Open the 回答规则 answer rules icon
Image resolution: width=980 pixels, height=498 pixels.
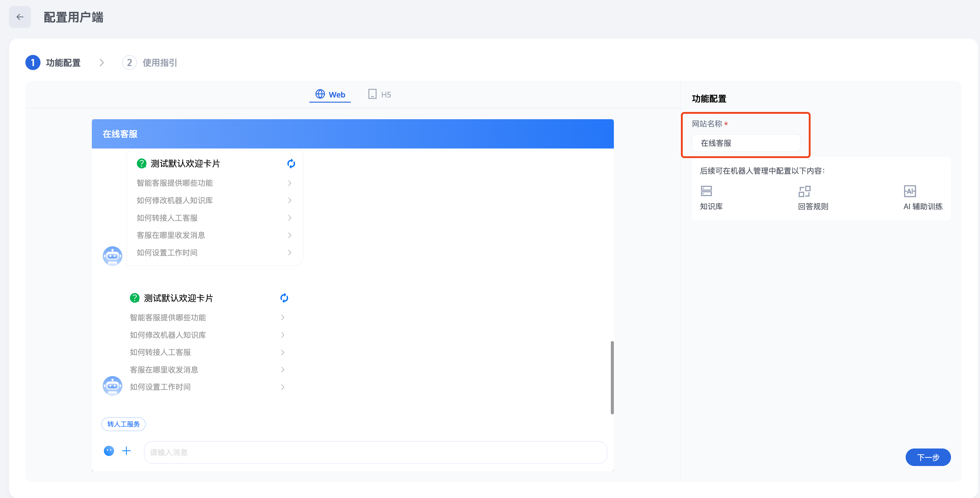pos(804,191)
